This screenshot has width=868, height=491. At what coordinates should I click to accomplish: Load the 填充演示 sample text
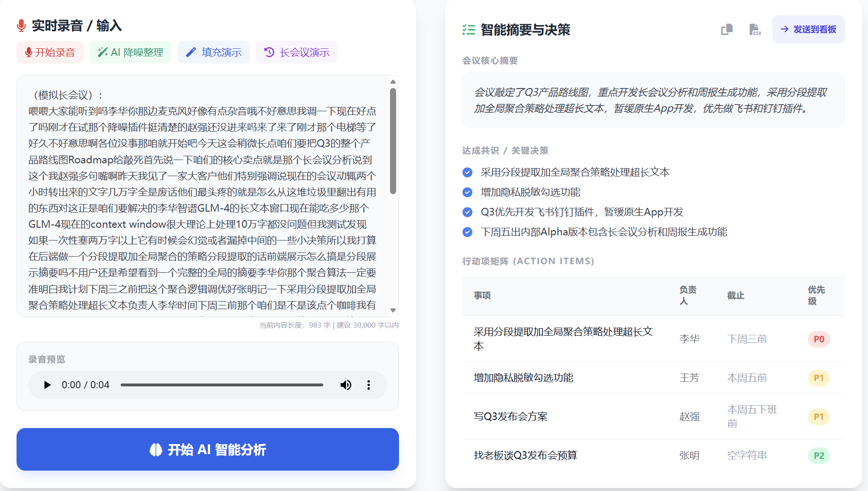213,52
